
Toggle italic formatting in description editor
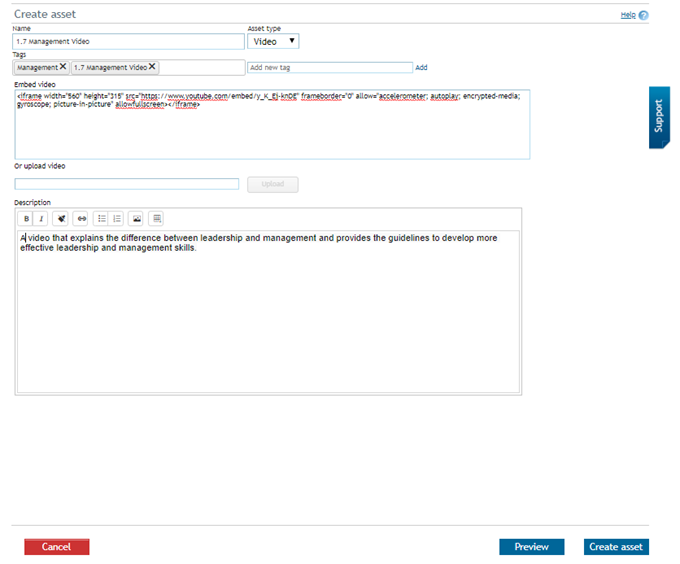coord(41,219)
